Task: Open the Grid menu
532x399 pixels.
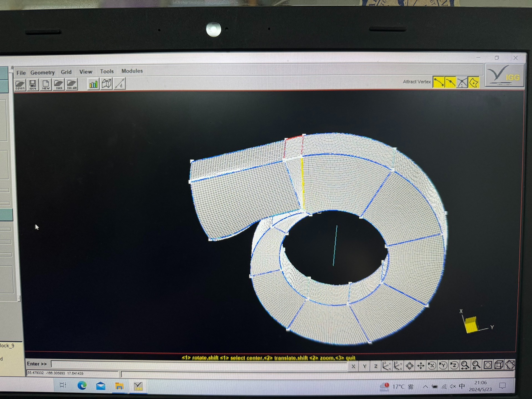Action: 66,72
